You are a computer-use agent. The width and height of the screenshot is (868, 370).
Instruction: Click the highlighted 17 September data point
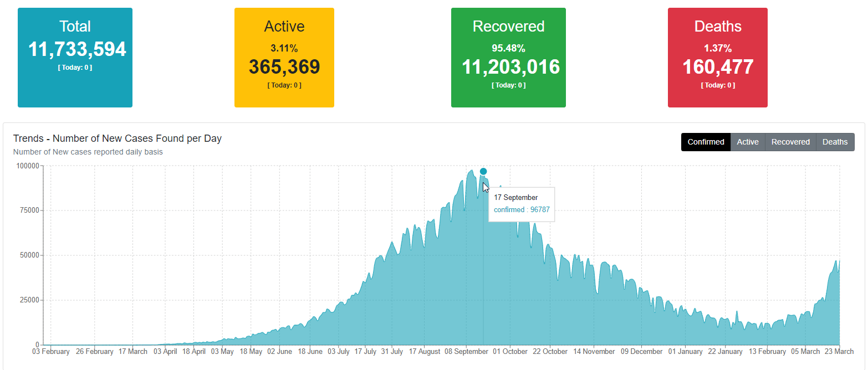click(x=483, y=172)
